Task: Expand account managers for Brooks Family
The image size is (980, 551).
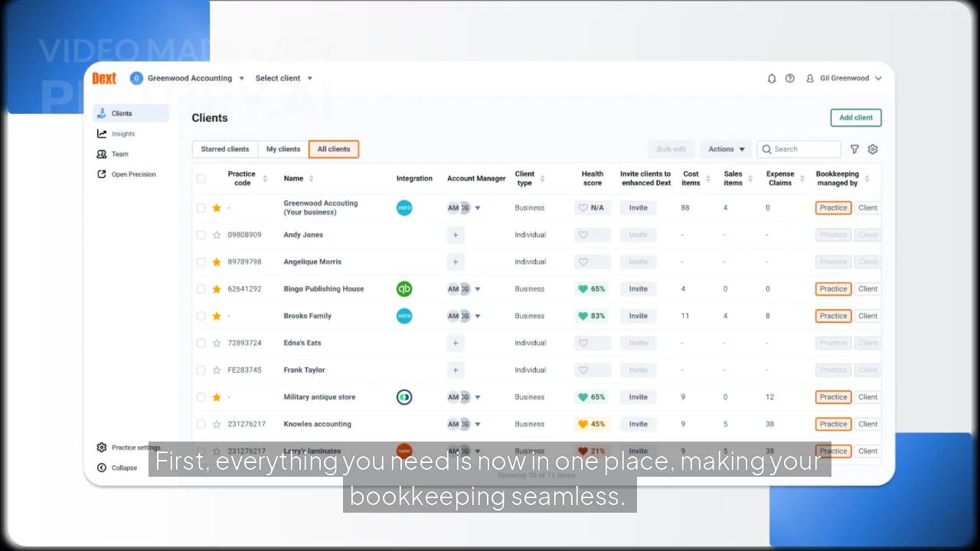Action: click(478, 316)
